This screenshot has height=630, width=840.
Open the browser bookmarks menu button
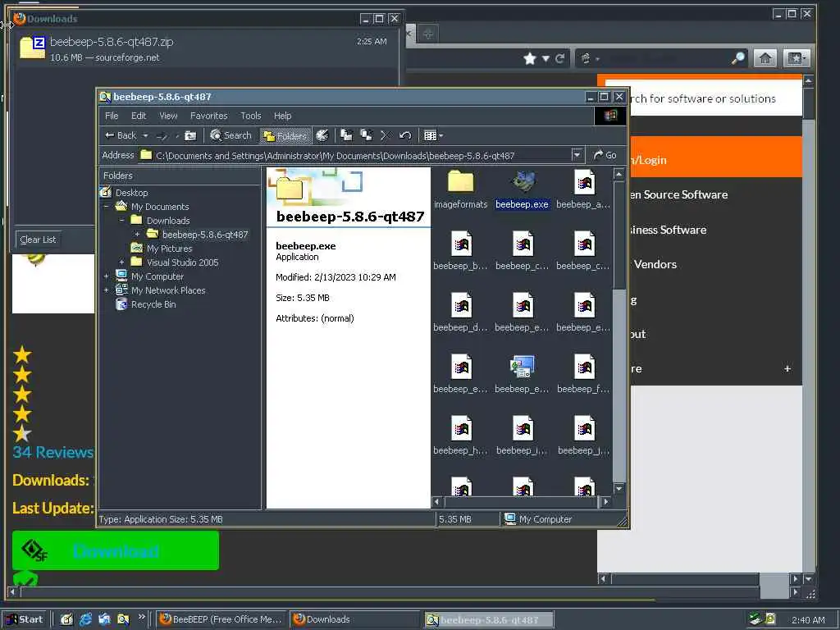coord(796,58)
